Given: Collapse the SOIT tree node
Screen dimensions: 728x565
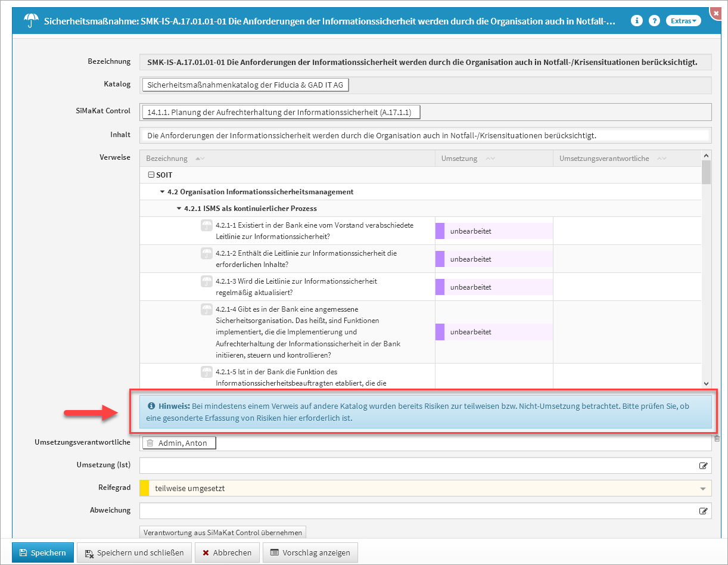Looking at the screenshot, I should tap(151, 175).
